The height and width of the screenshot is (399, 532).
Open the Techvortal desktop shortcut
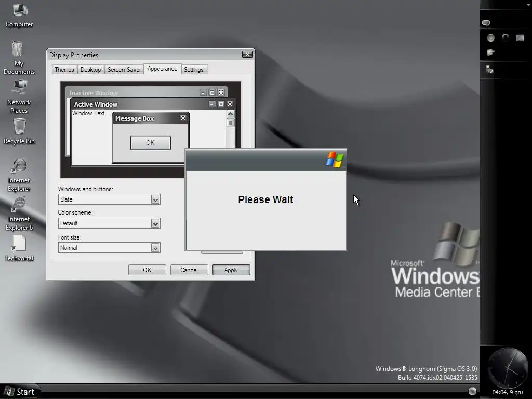(19, 249)
